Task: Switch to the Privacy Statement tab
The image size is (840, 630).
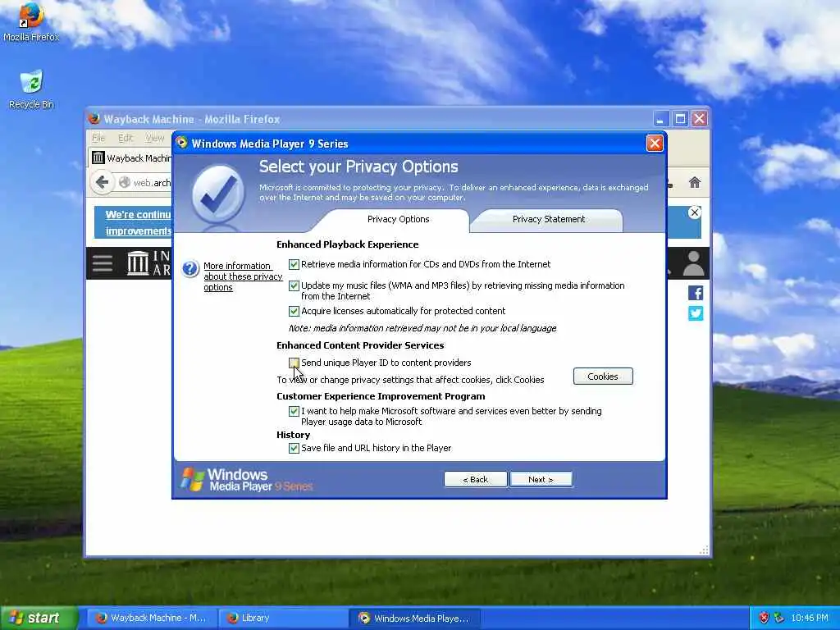Action: coord(549,220)
